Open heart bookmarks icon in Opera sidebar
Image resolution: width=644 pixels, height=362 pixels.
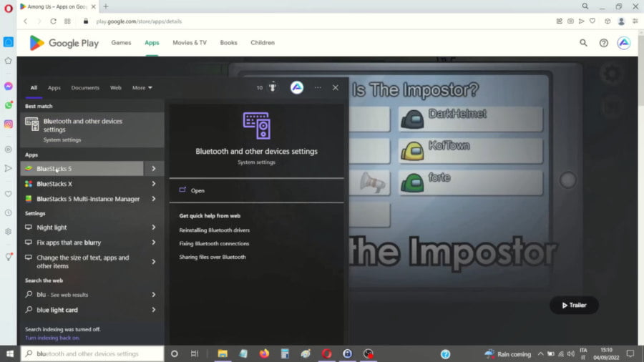point(8,194)
